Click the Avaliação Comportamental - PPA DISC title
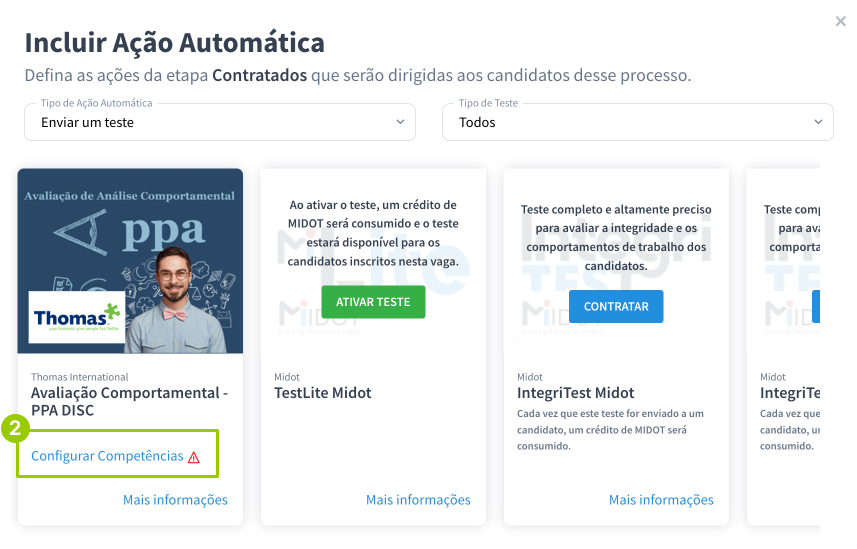The image size is (857, 549). 129,401
